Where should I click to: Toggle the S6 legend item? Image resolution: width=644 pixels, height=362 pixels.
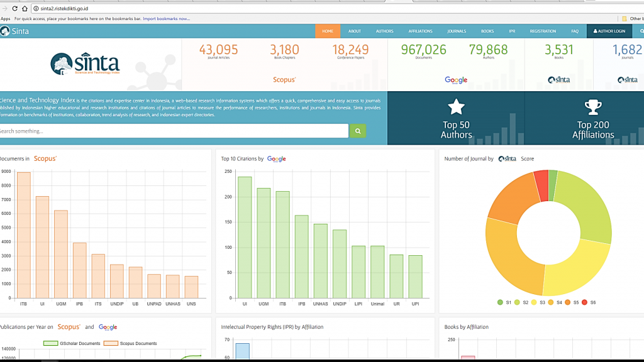(588, 302)
